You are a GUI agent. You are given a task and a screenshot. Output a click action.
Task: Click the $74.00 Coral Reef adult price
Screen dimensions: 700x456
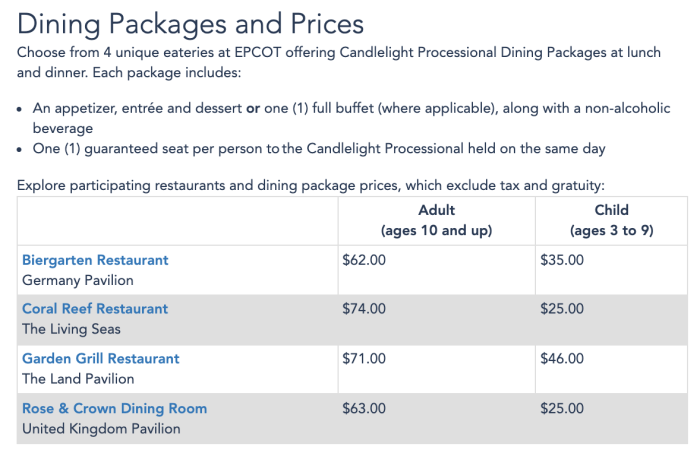[x=364, y=309]
